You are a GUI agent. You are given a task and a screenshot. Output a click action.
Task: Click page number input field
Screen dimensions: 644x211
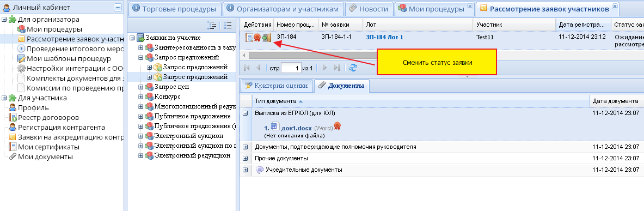coord(291,68)
